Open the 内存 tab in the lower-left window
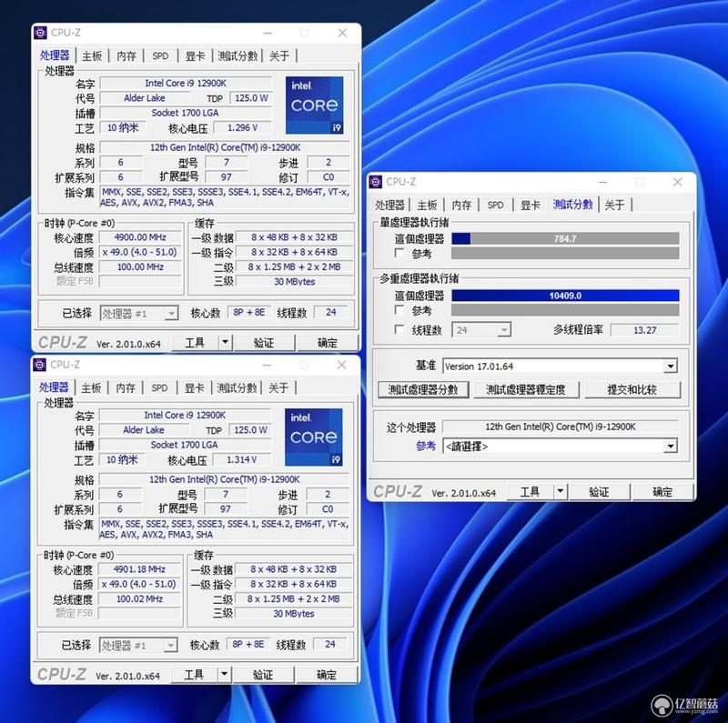This screenshot has width=728, height=723. click(x=126, y=388)
